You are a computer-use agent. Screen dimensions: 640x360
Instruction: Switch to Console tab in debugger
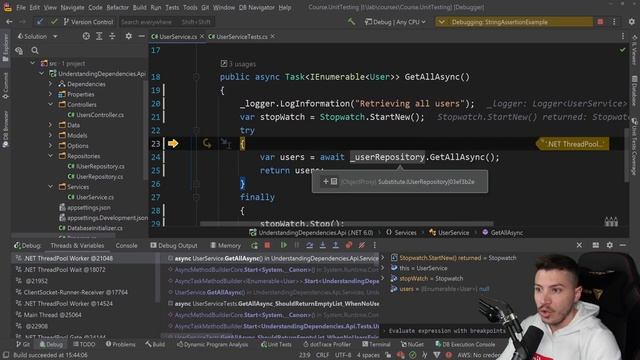tap(127, 245)
